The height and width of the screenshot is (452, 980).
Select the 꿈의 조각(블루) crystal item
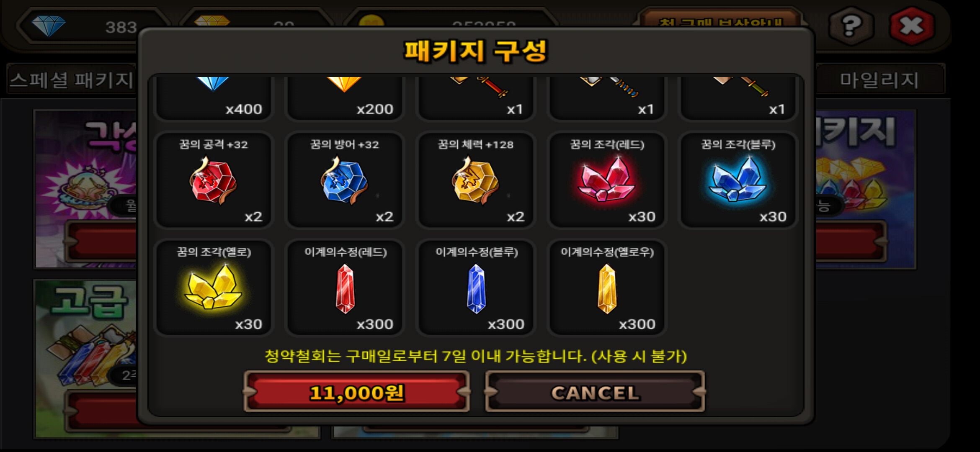tap(738, 180)
